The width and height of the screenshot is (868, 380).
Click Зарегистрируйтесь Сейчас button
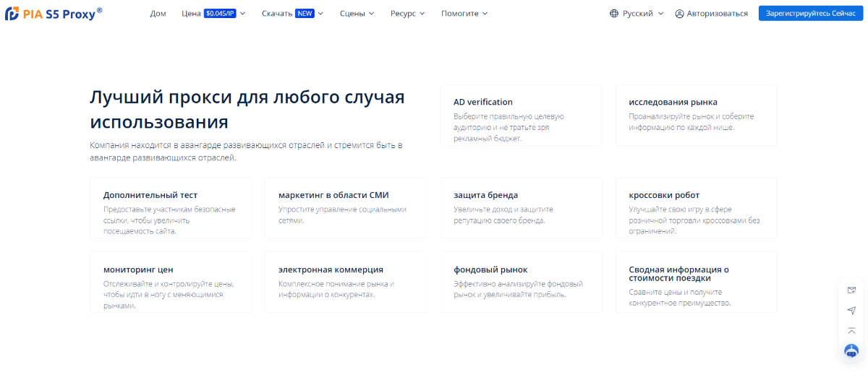pyautogui.click(x=811, y=13)
